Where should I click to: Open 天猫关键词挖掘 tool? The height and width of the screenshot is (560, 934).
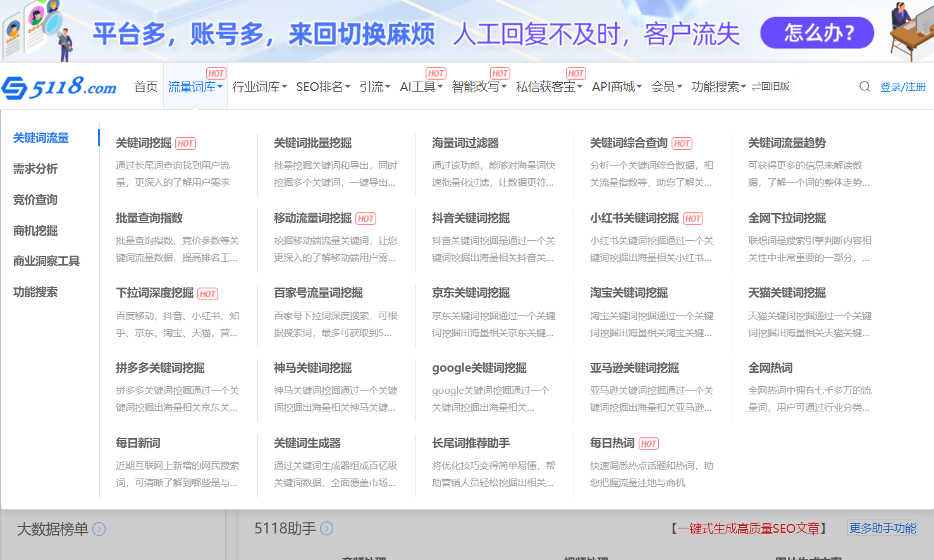[x=787, y=293]
